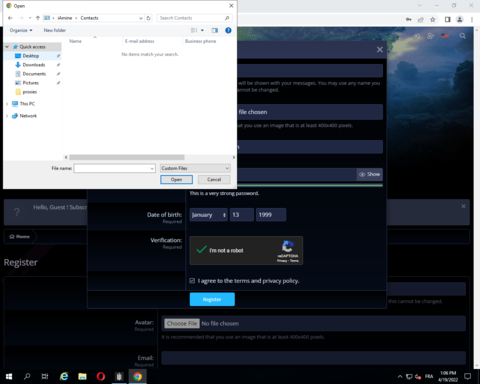Open the notification center icon
Screen dimensions: 480x384
pos(468,376)
